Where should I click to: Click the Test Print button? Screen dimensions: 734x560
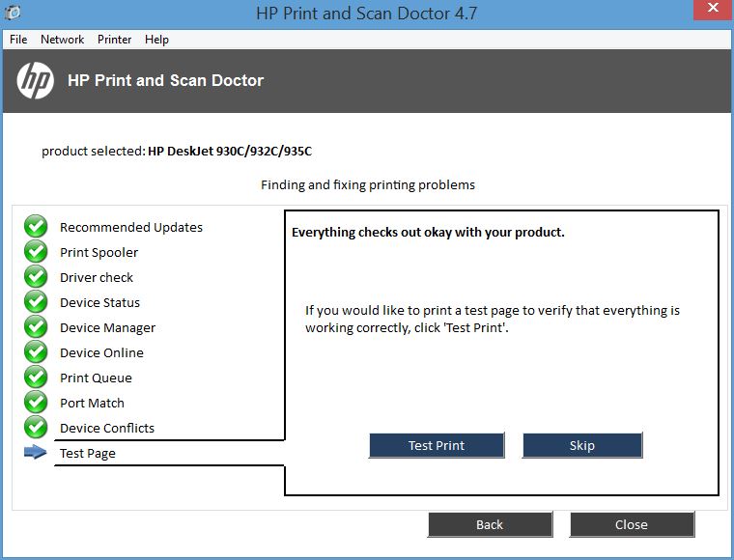click(x=437, y=445)
